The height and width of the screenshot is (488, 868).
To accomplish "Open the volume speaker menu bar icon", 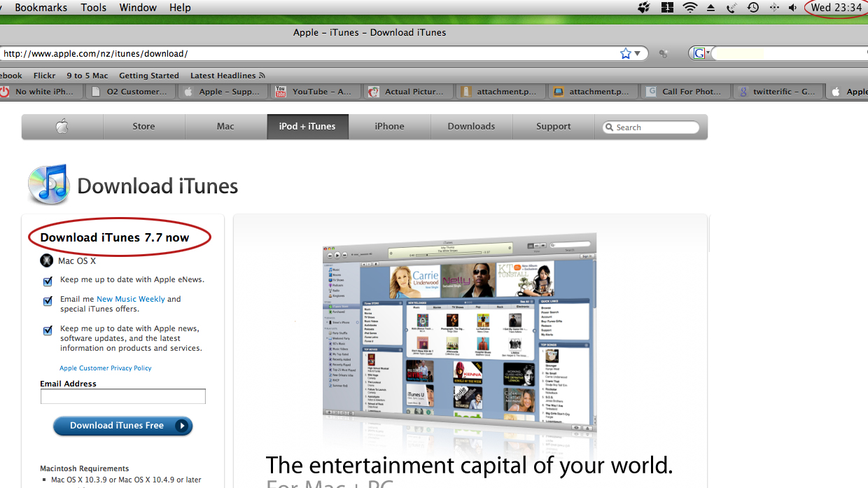I will click(792, 8).
